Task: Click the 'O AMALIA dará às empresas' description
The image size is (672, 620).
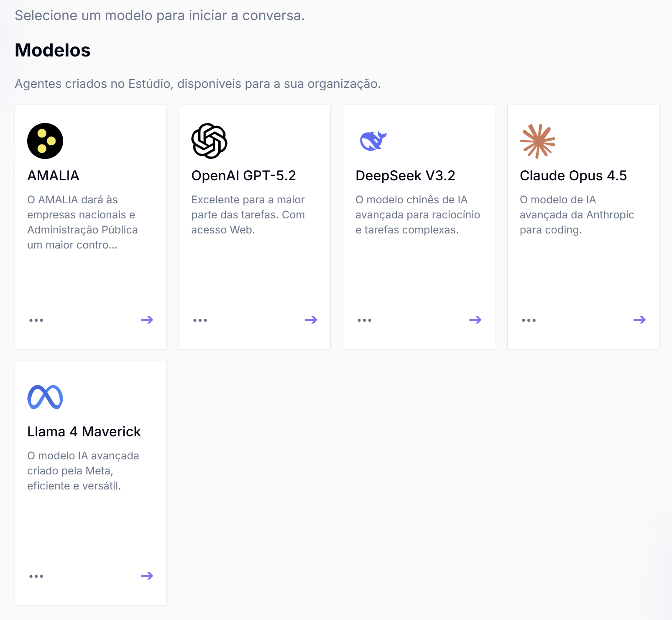Action: (82, 222)
